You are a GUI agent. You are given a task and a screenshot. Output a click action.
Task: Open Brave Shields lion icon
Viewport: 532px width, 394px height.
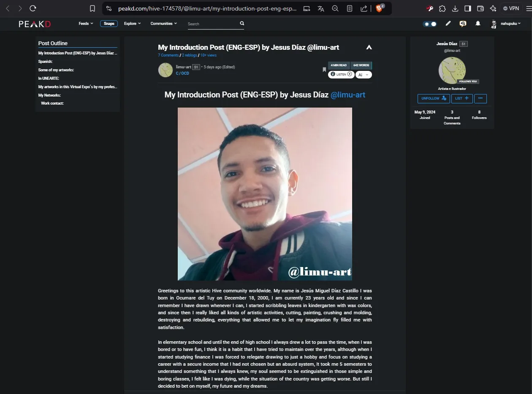(380, 8)
